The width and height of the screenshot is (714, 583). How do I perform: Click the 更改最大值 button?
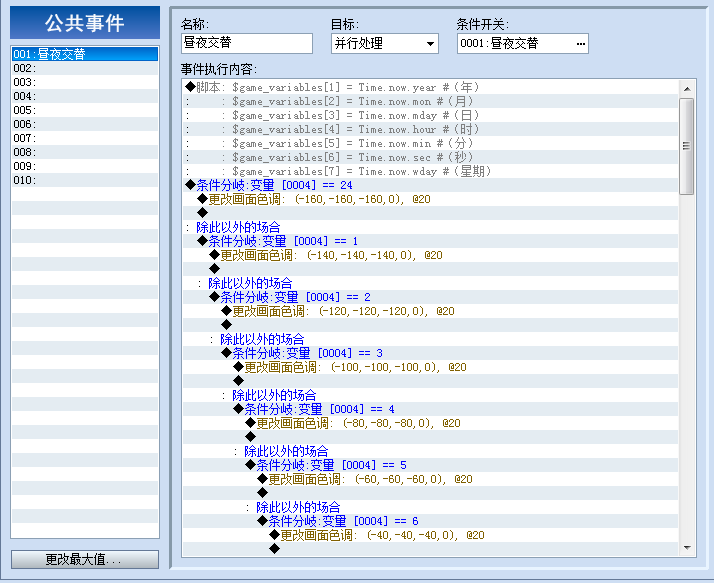tap(85, 559)
